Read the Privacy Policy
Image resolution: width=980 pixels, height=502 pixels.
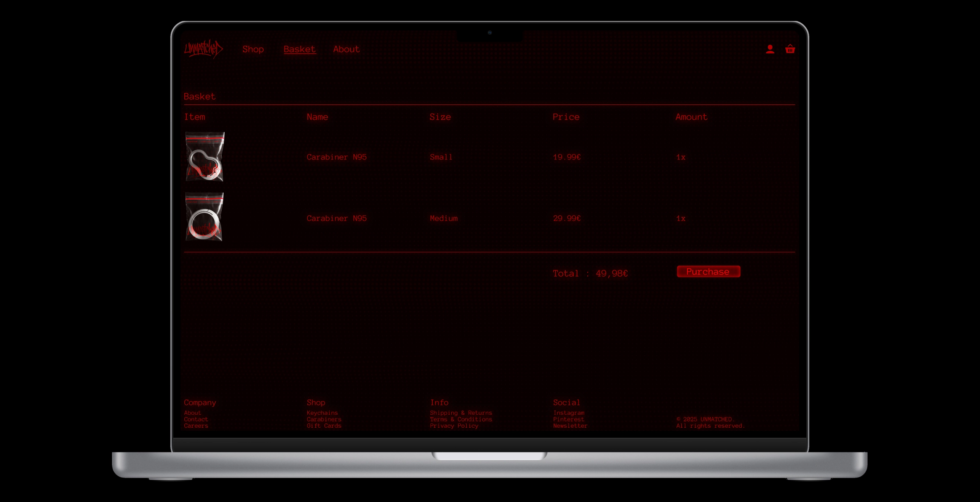[454, 426]
